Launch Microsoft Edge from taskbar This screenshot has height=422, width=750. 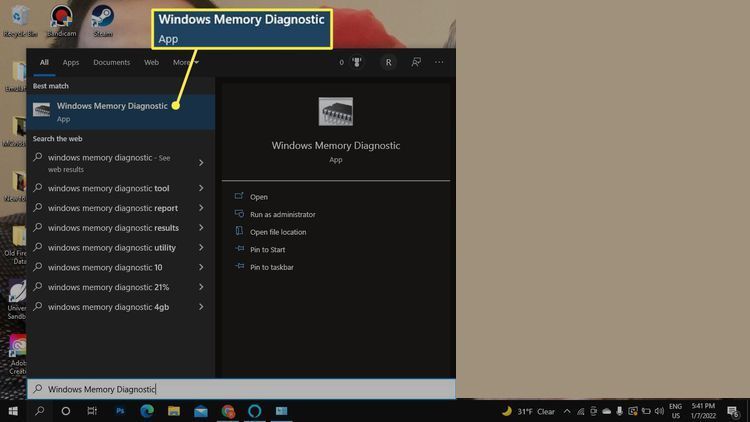[x=147, y=411]
